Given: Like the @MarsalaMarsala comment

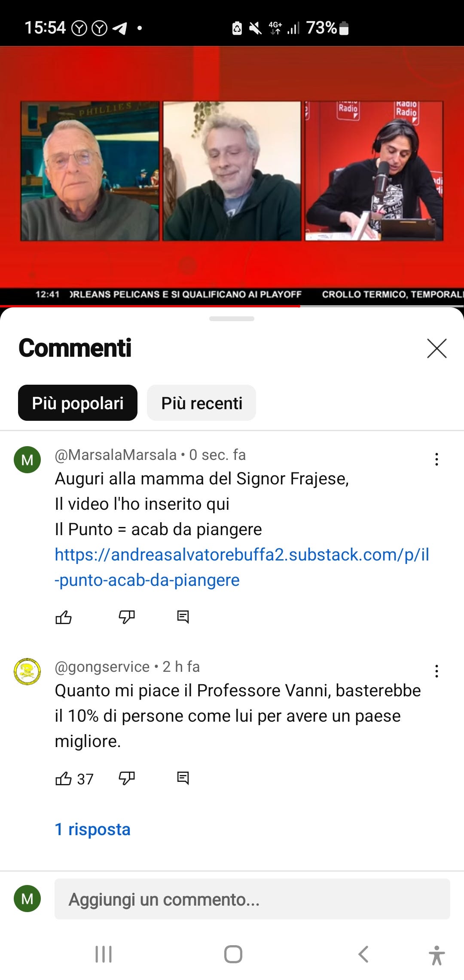Looking at the screenshot, I should pos(64,617).
